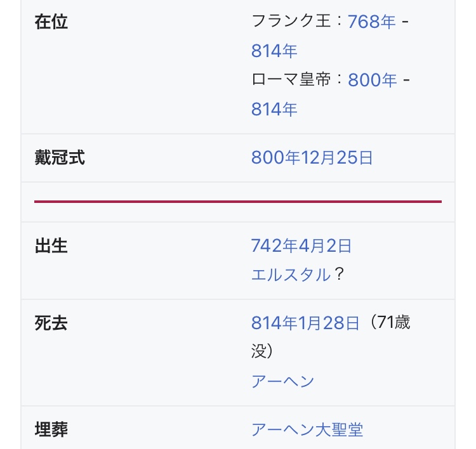Click the 埋葬 row label
Viewport: 476px width, 449px height.
click(51, 429)
